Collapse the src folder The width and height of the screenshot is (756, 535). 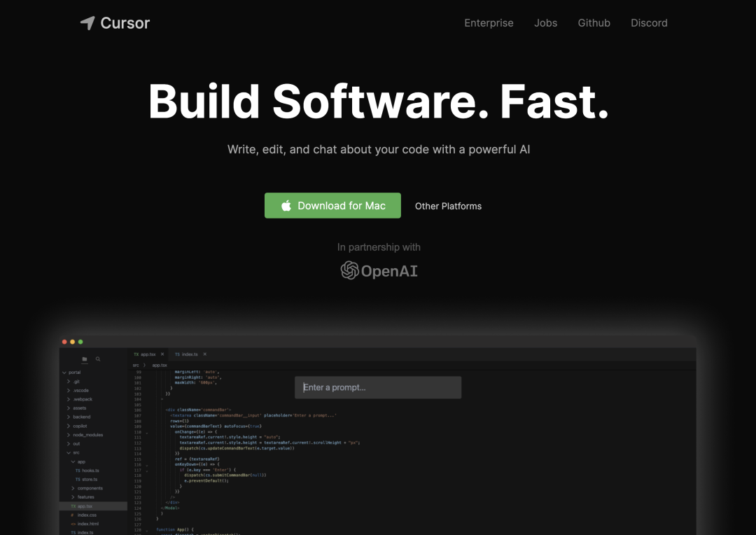[69, 452]
